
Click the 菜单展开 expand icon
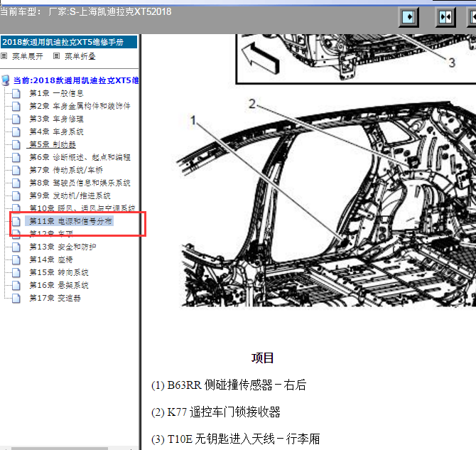coord(4,56)
